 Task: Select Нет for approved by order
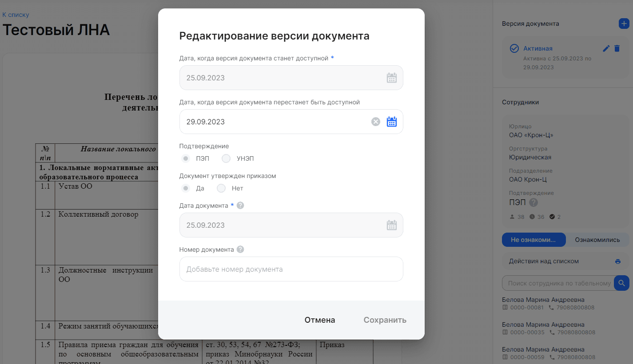pos(221,188)
